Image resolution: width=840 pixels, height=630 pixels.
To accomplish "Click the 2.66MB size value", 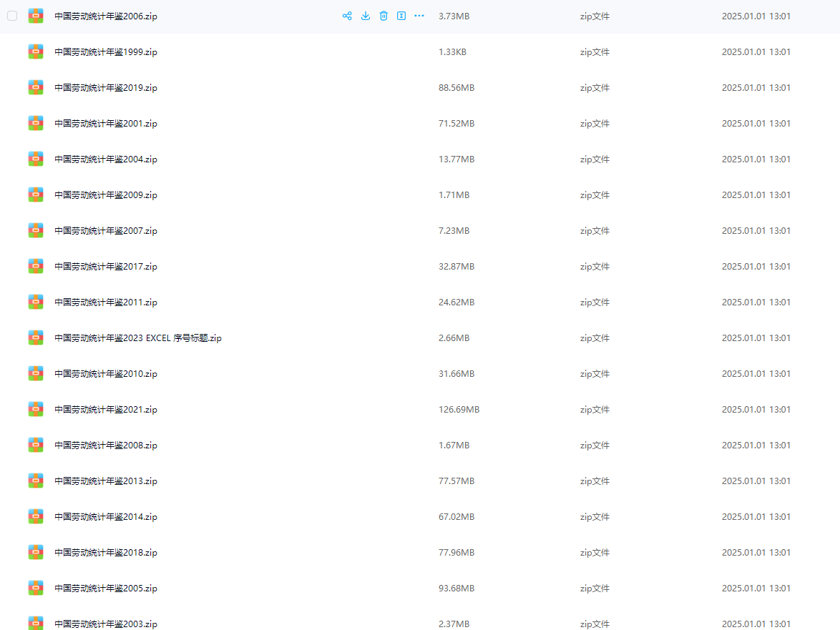I will 454,338.
